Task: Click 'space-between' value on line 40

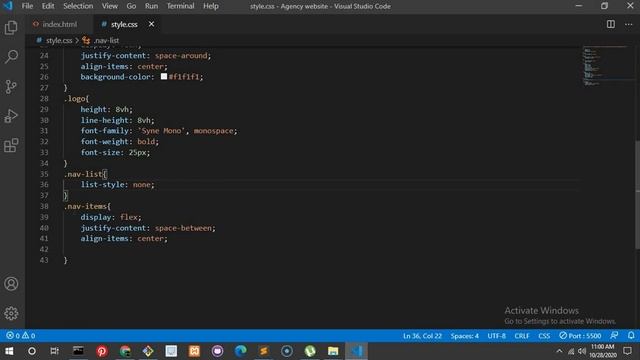Action: (183, 228)
